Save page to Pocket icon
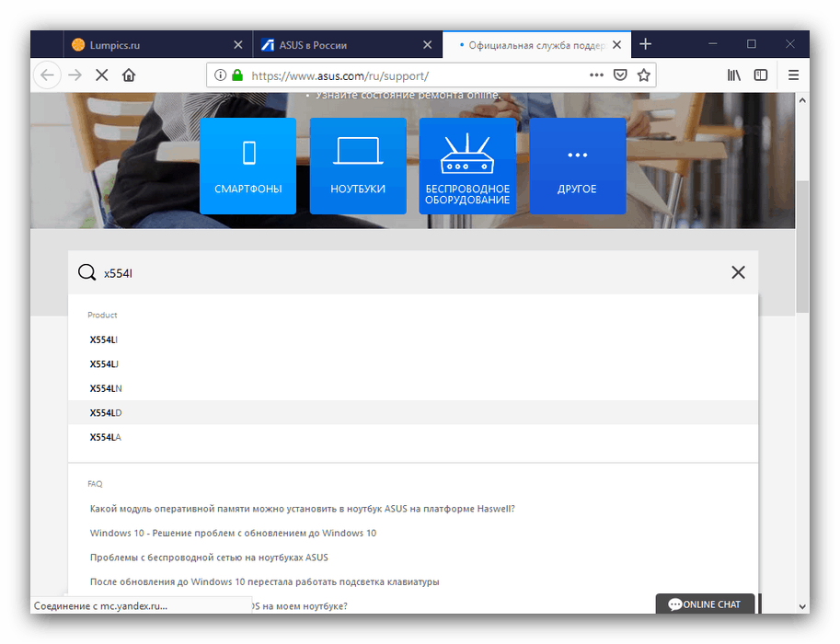This screenshot has width=840, height=644. click(x=620, y=75)
